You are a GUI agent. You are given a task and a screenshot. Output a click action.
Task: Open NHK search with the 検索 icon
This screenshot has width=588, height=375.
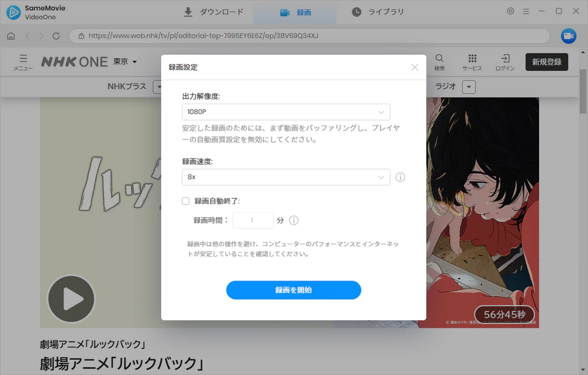tap(439, 59)
